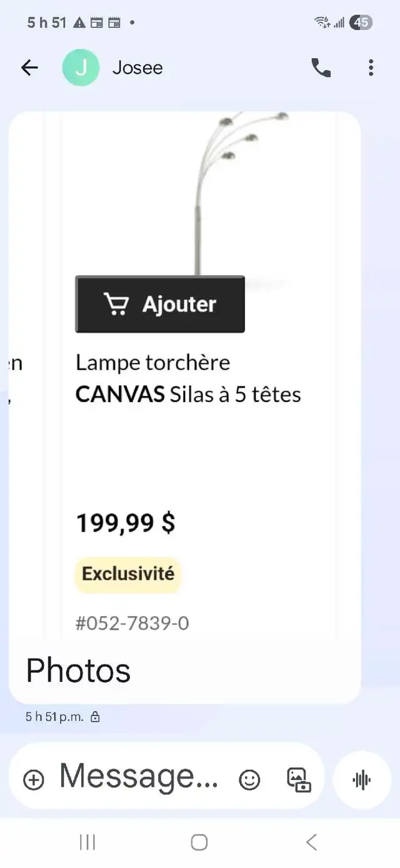Tap the Josee conversation title
400x868 pixels.
point(137,68)
